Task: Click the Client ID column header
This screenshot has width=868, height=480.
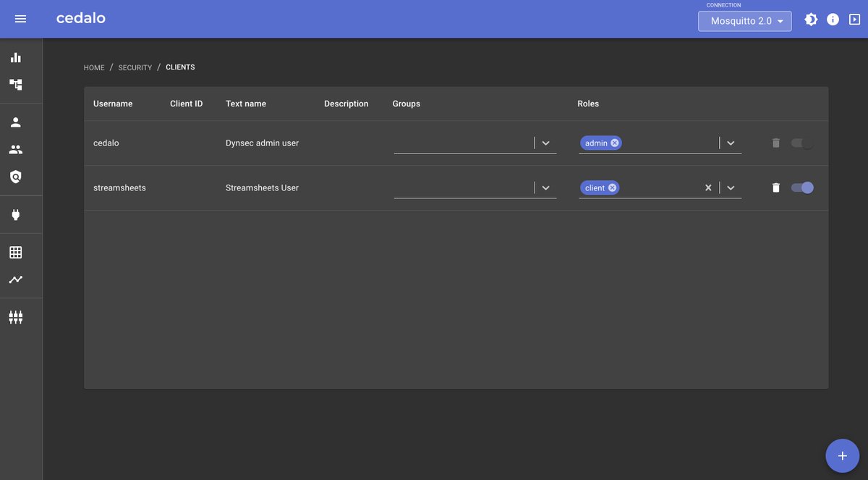Action: [187, 104]
